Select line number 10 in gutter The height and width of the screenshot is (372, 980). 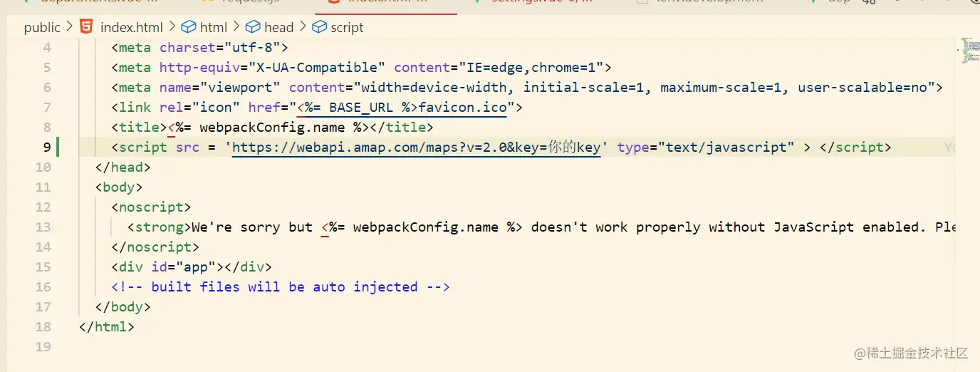click(x=43, y=167)
